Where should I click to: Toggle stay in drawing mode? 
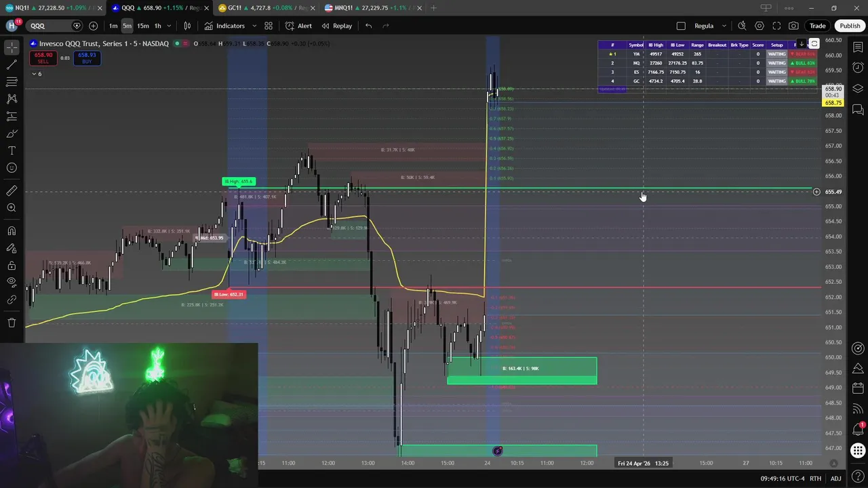(x=12, y=248)
